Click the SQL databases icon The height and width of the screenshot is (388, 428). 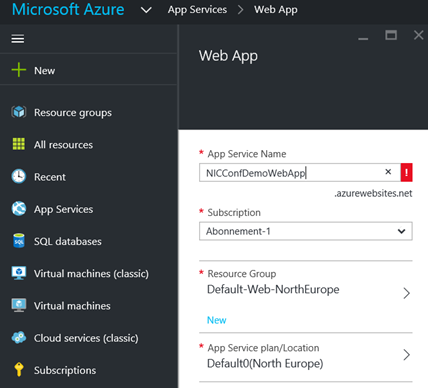19,241
